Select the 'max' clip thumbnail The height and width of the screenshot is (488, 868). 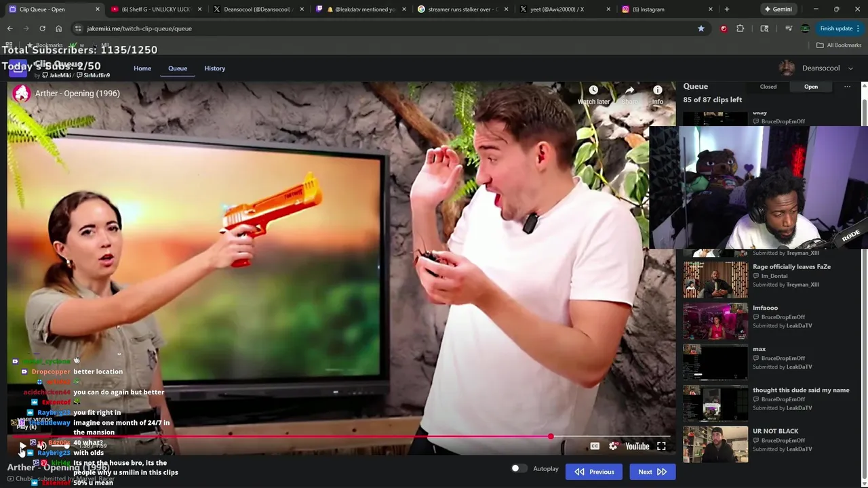click(x=715, y=363)
